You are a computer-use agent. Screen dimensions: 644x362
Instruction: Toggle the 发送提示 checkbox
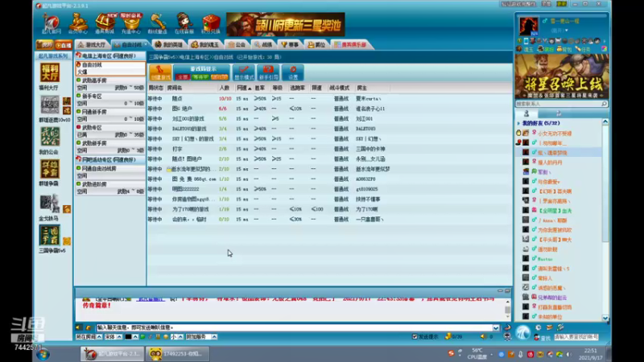(415, 336)
